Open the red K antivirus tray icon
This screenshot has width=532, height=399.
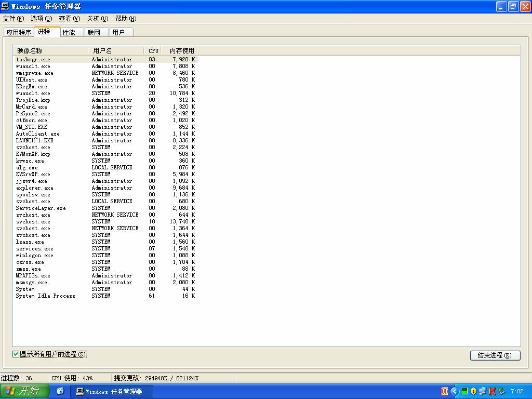(492, 392)
